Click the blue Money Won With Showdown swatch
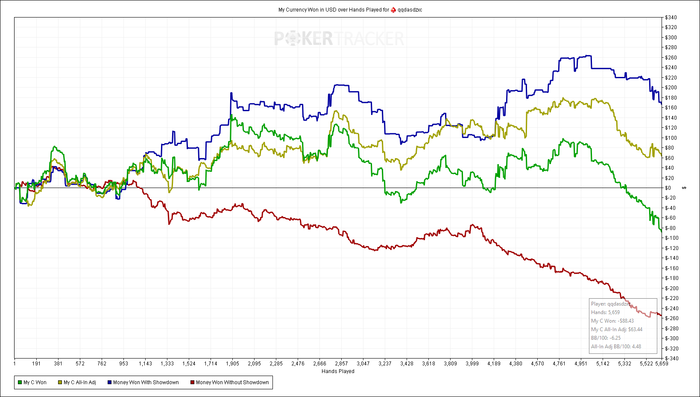The image size is (700, 397). click(x=109, y=382)
